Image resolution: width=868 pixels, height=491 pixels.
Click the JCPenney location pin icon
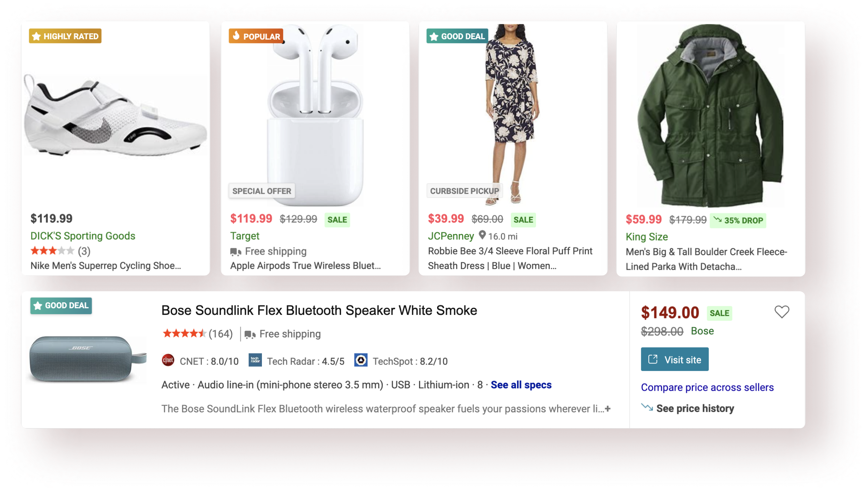tap(482, 235)
